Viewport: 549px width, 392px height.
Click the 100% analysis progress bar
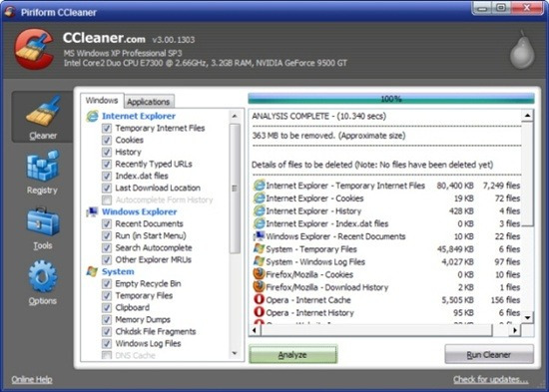point(391,99)
